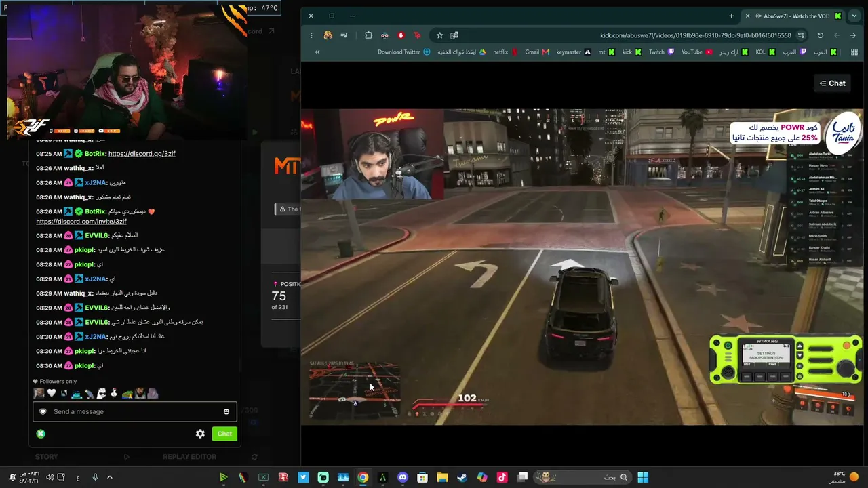
Task: Open the Download Twitter bookmark
Action: [x=403, y=52]
